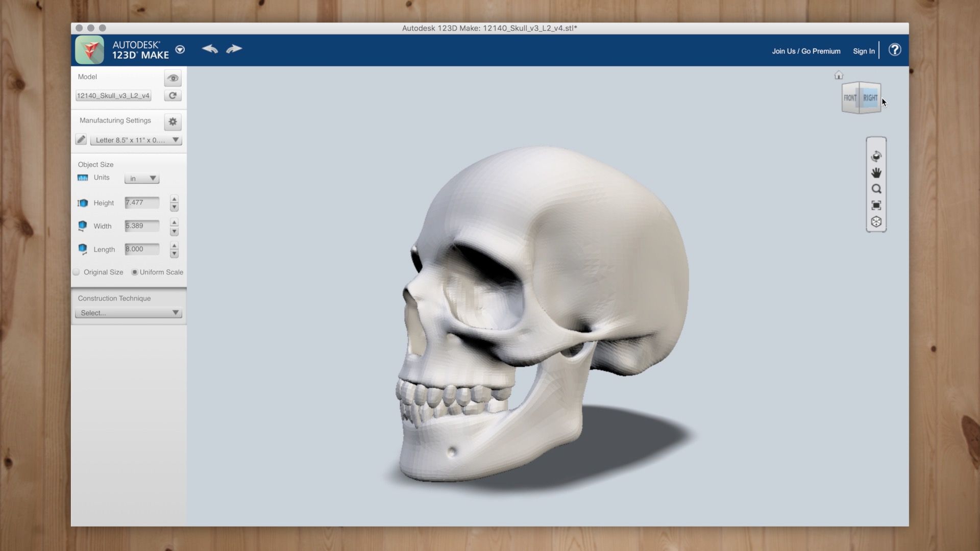The image size is (980, 551).
Task: Select the Original Size radio button
Action: pos(76,272)
